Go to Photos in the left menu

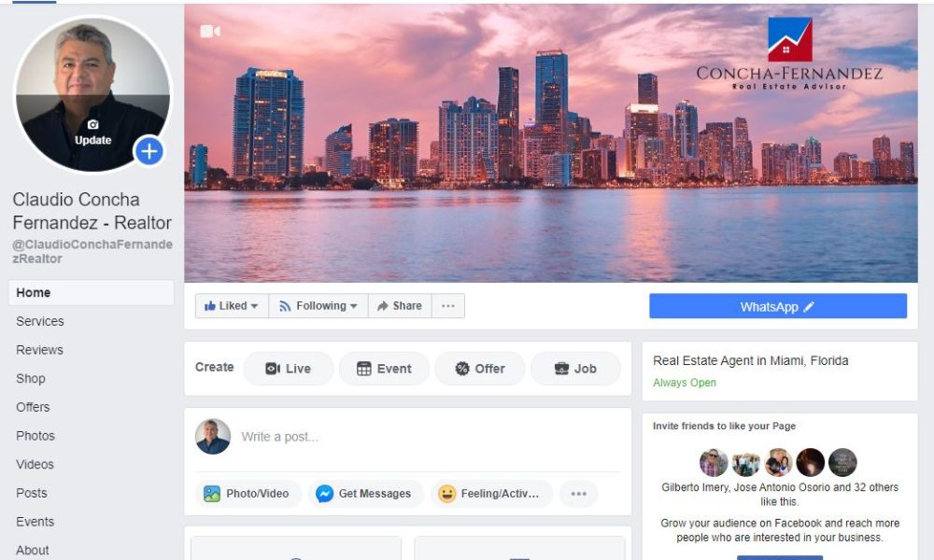[35, 436]
